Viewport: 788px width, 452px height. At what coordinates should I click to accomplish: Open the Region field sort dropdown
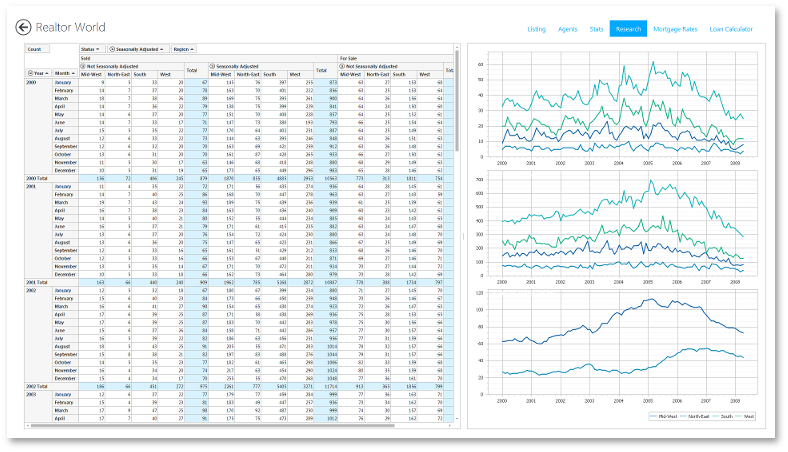pos(183,49)
